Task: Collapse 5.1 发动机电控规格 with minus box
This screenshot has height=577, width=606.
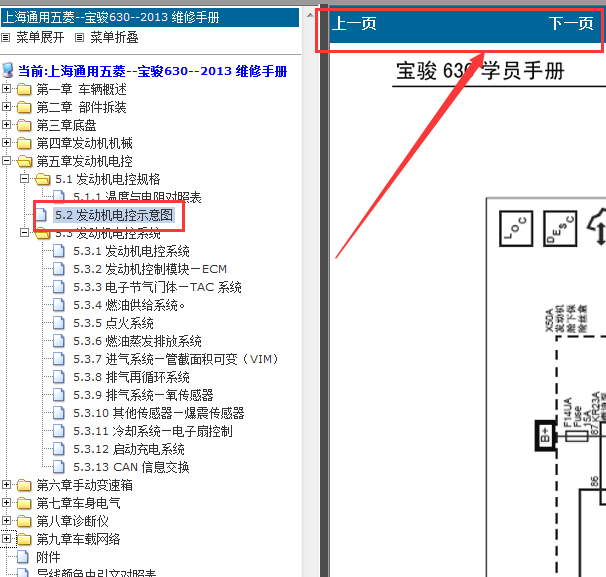Action: coord(24,179)
